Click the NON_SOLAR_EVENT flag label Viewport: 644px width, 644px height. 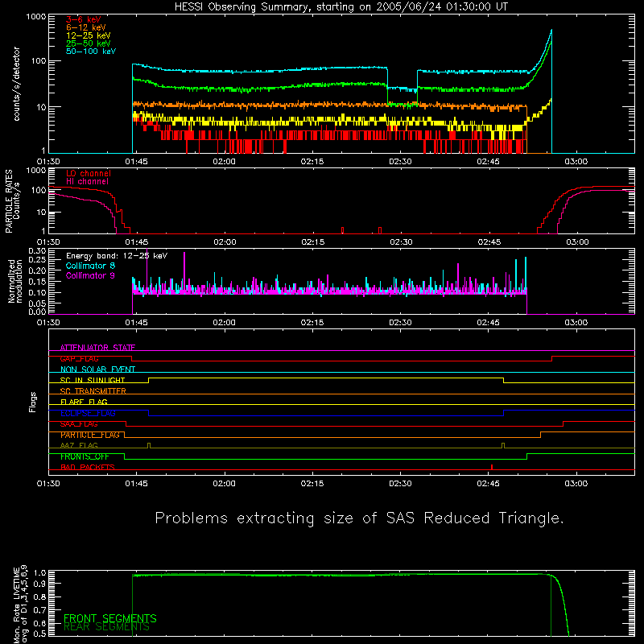click(x=97, y=369)
